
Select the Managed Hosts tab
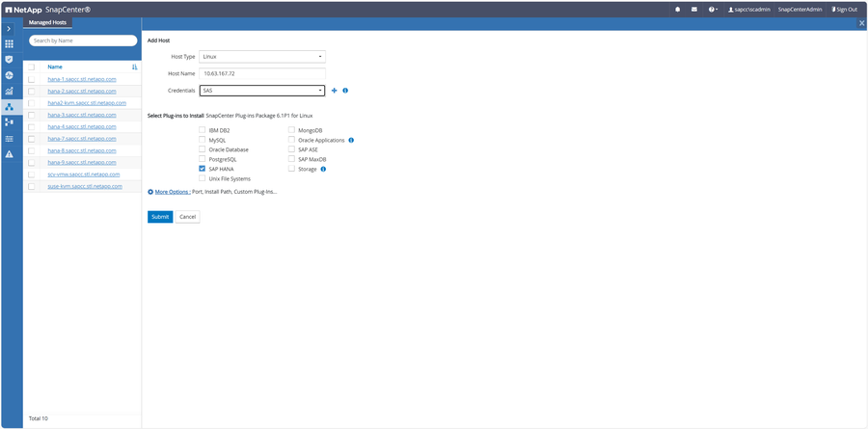coord(47,23)
